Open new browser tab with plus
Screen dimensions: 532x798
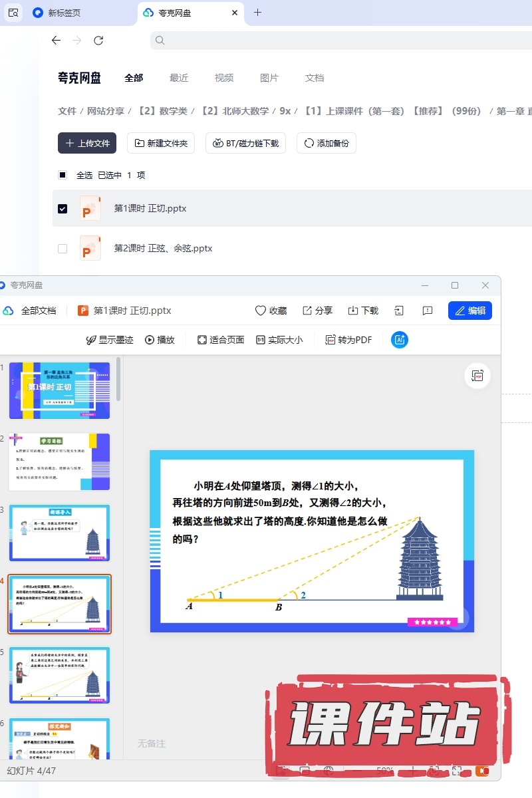(258, 13)
